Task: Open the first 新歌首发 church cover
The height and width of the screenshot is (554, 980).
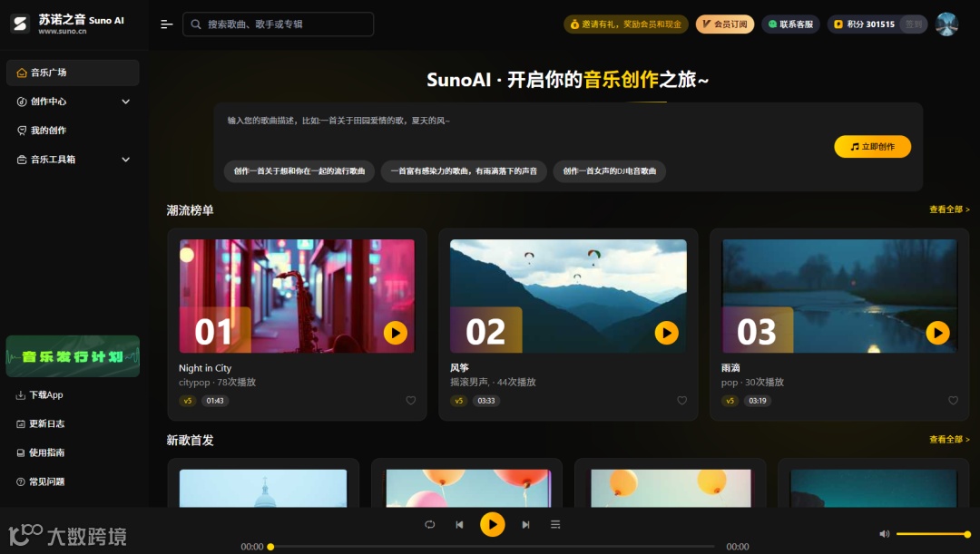Action: tap(263, 489)
